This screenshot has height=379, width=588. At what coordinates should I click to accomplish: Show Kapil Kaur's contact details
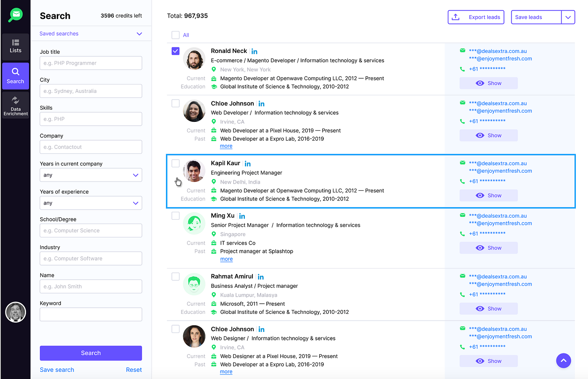pos(488,195)
